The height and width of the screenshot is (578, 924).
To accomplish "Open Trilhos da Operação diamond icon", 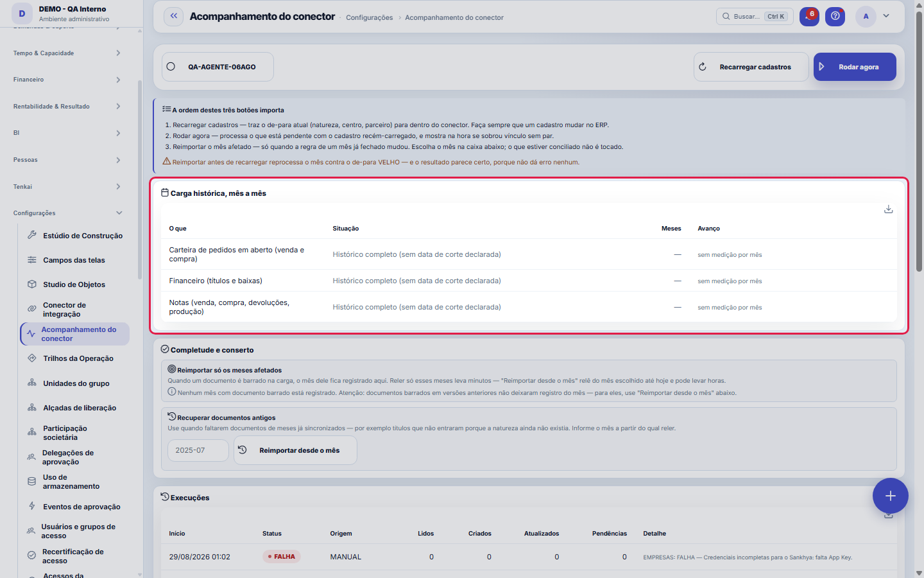I will [x=31, y=358].
